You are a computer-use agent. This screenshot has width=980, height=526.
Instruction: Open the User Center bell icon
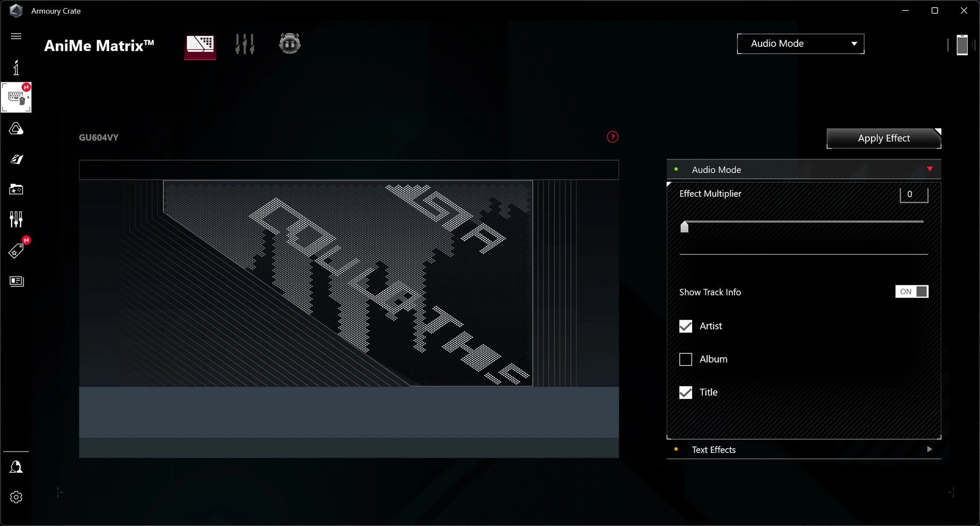(16, 467)
